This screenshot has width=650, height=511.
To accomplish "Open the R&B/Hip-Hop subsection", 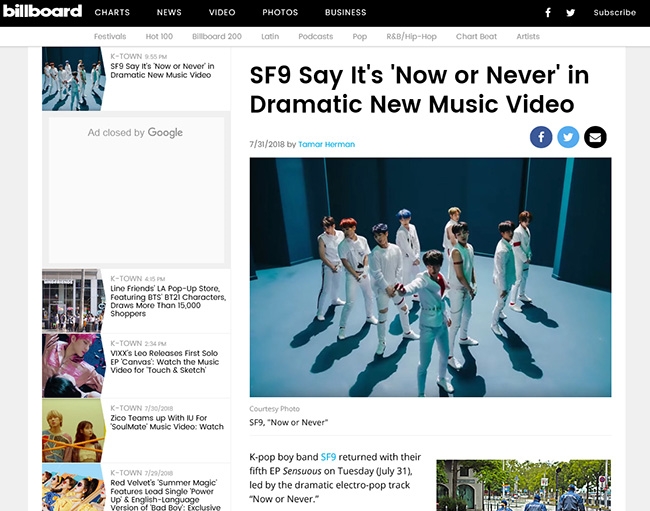I will [x=411, y=37].
